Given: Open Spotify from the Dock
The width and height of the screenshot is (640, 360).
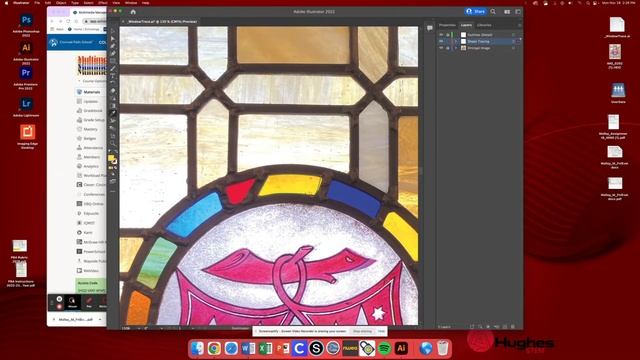Looking at the screenshot, I should (x=384, y=348).
